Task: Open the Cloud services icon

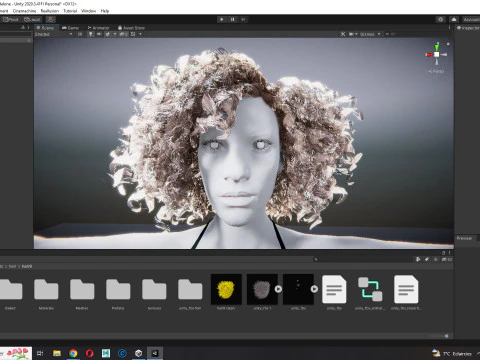Action: pyautogui.click(x=454, y=19)
